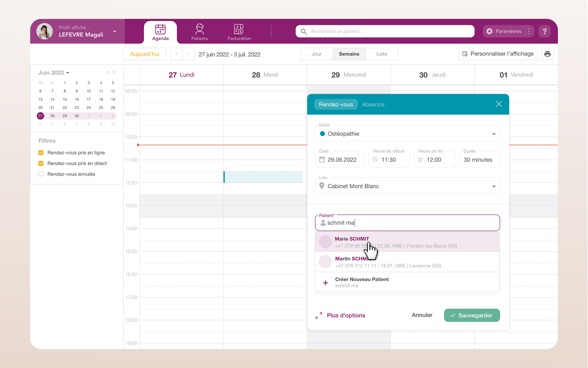Click the search magnifier icon
This screenshot has height=368, width=588.
[304, 32]
